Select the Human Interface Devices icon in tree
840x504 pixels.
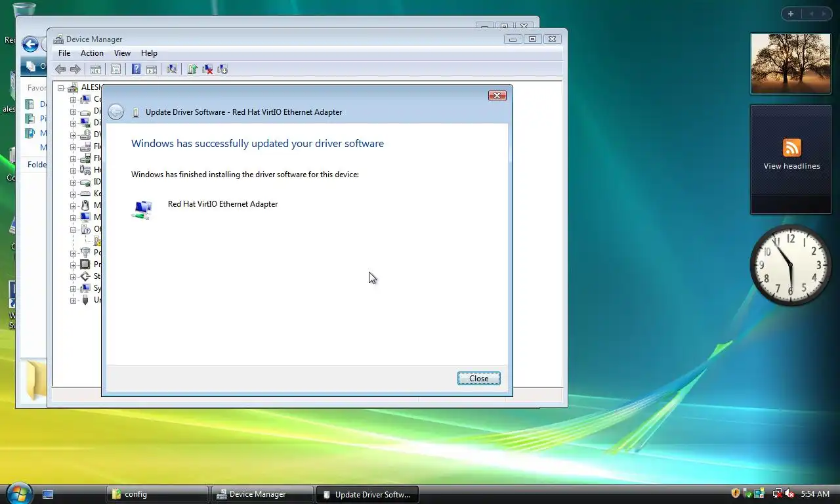85,170
